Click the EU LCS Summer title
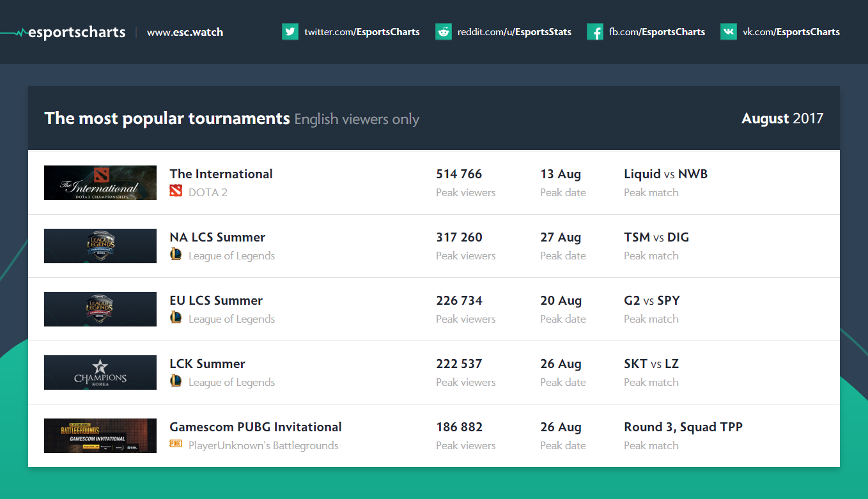The width and height of the screenshot is (868, 499). click(x=216, y=300)
